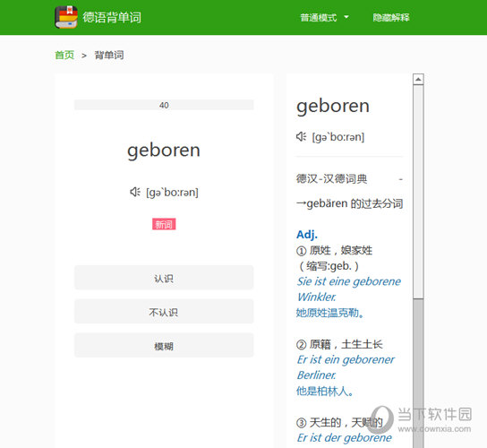This screenshot has width=487, height=448.
Task: Click the flashcard word geboren
Action: 164,151
